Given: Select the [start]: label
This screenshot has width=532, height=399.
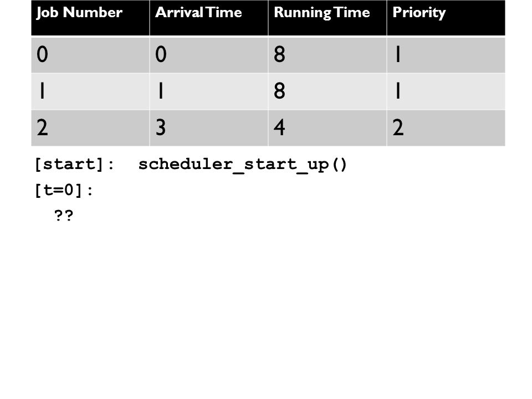Looking at the screenshot, I should (x=74, y=165).
